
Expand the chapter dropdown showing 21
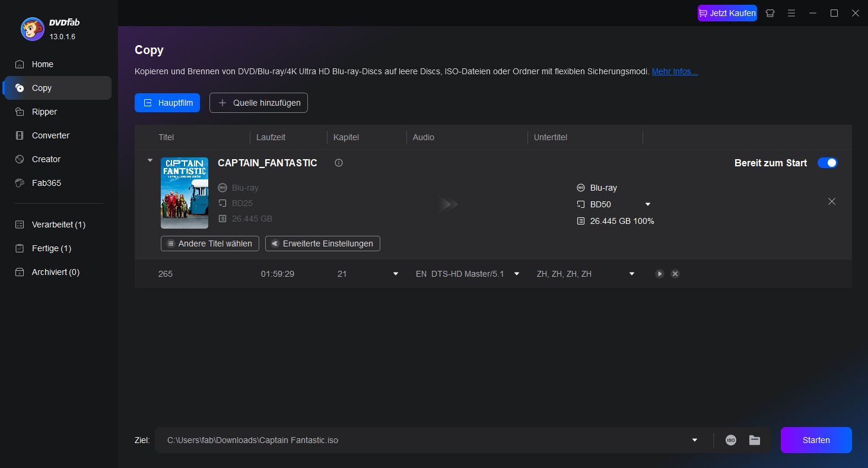396,274
